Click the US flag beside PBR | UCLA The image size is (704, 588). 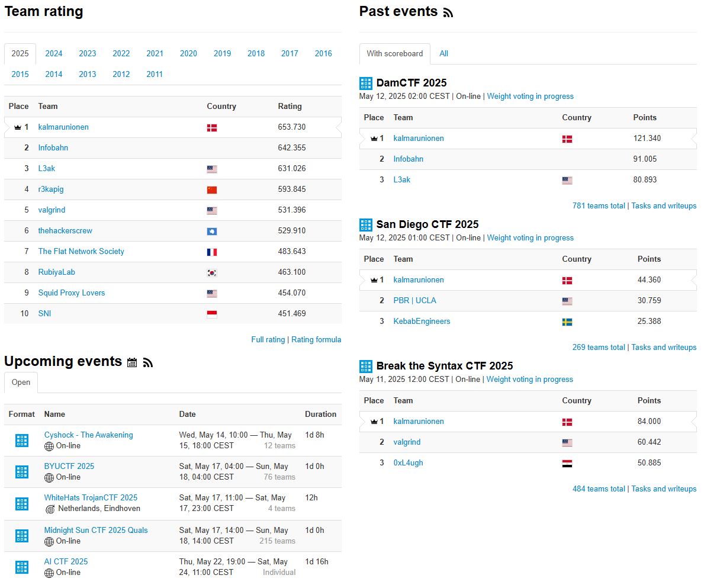pos(567,301)
